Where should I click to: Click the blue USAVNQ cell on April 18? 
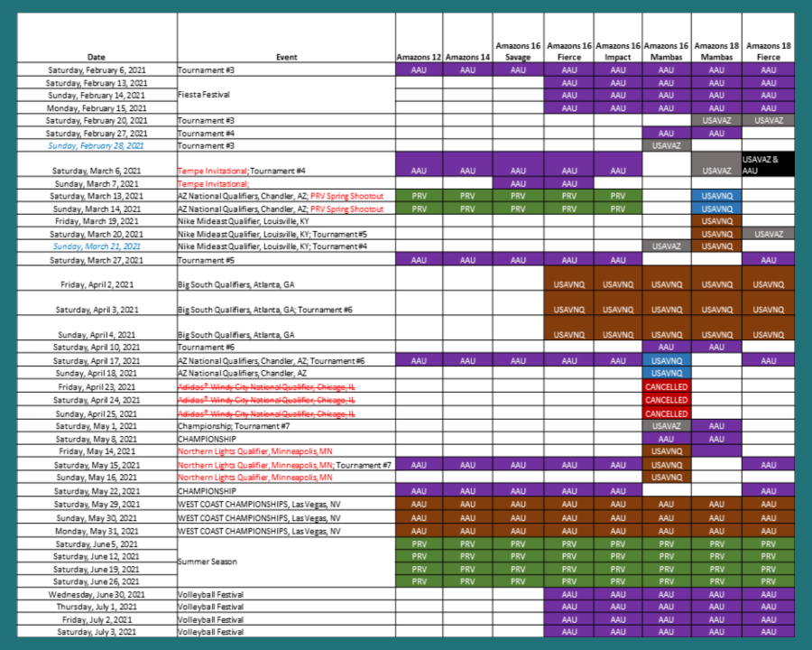pos(666,373)
